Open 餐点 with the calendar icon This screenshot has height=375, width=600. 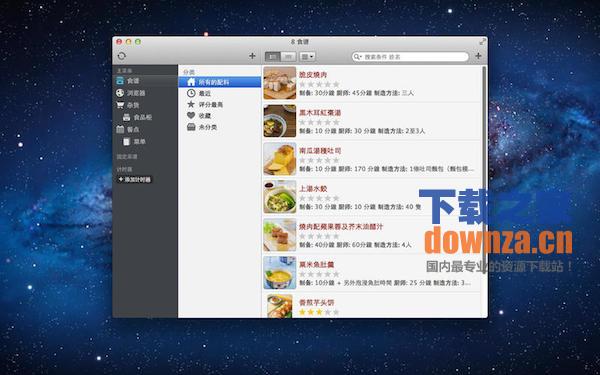click(x=145, y=129)
